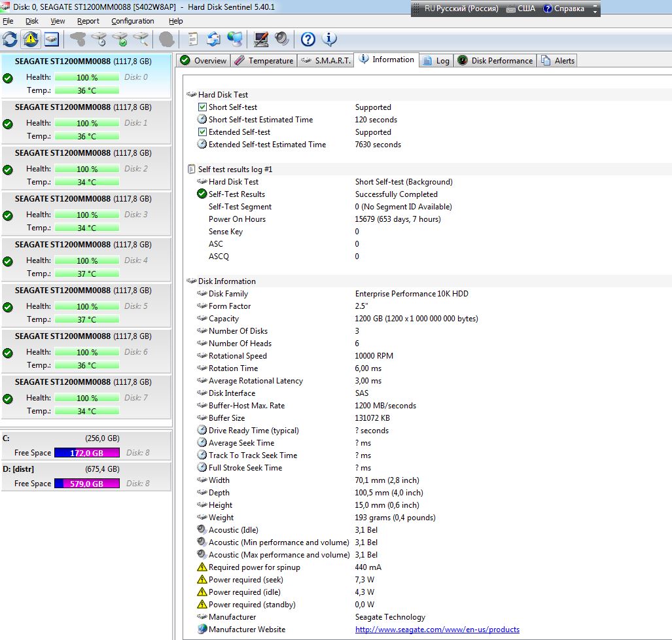
Task: Click the disk test with green check icon
Action: [x=120, y=39]
